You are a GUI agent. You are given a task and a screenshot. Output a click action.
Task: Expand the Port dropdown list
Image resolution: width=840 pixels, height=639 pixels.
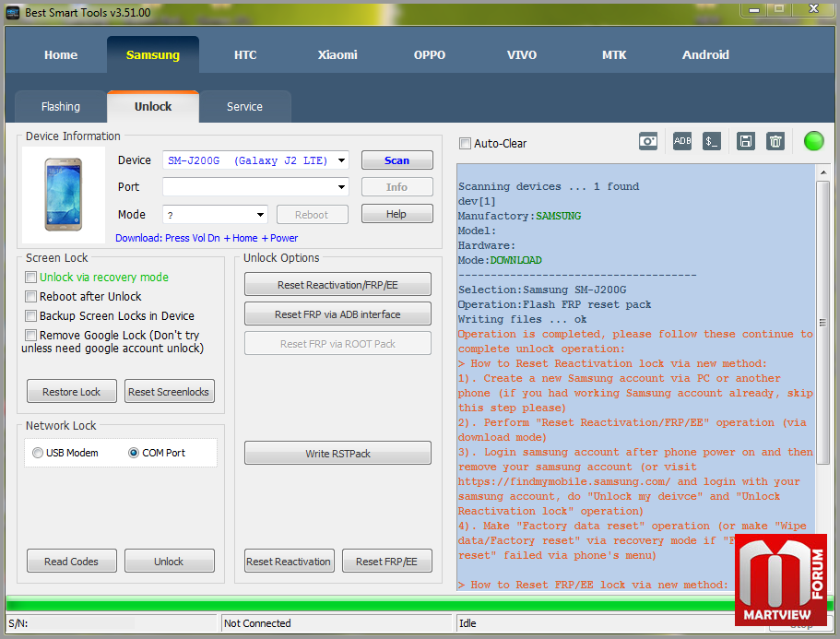coord(341,187)
